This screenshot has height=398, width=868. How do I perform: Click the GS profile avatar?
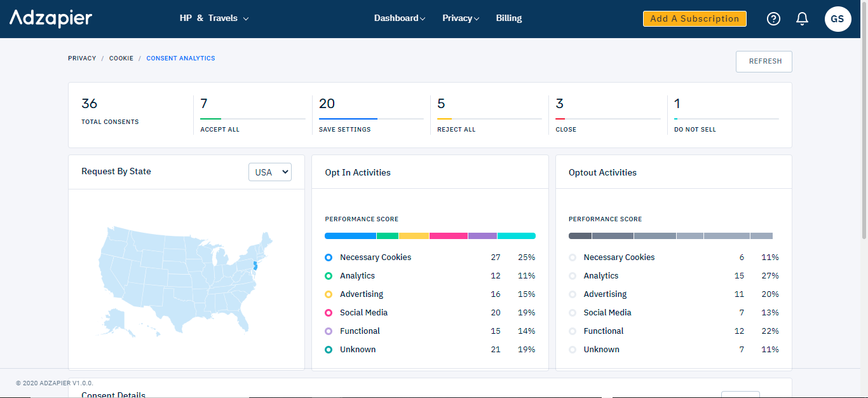(x=837, y=18)
